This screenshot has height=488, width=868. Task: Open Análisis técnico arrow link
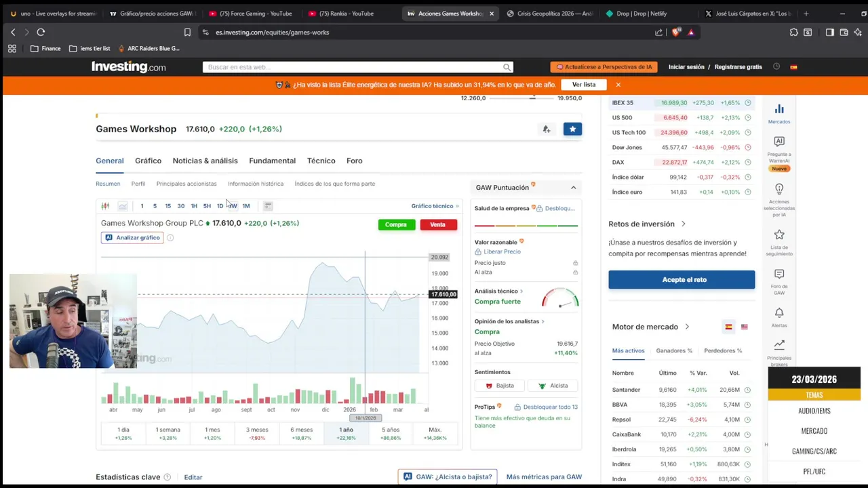pyautogui.click(x=521, y=291)
